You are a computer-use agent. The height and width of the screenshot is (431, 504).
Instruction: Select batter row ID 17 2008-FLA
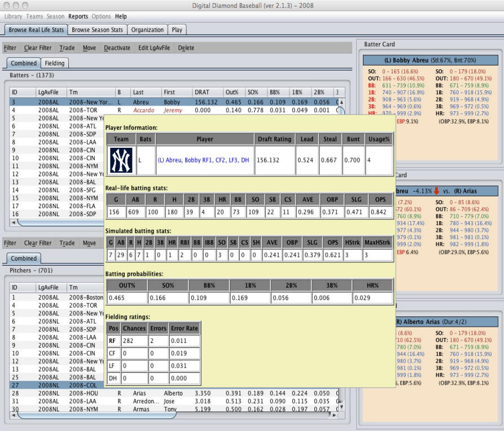[x=57, y=206]
